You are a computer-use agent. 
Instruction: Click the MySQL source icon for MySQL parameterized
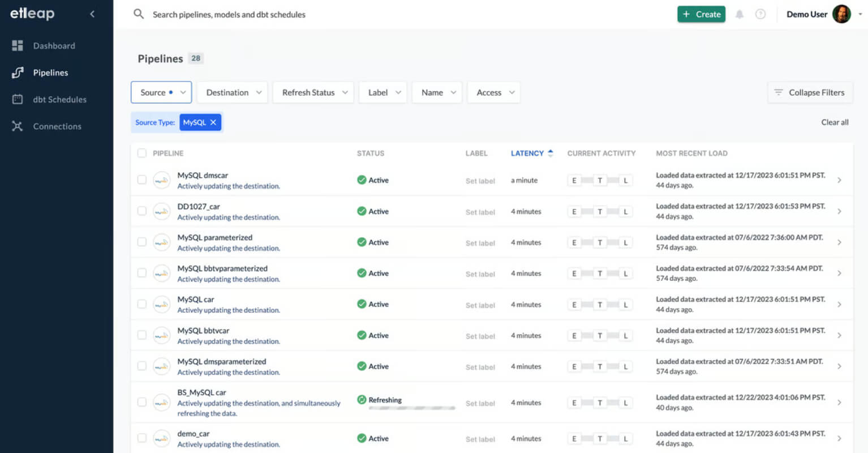tap(162, 242)
